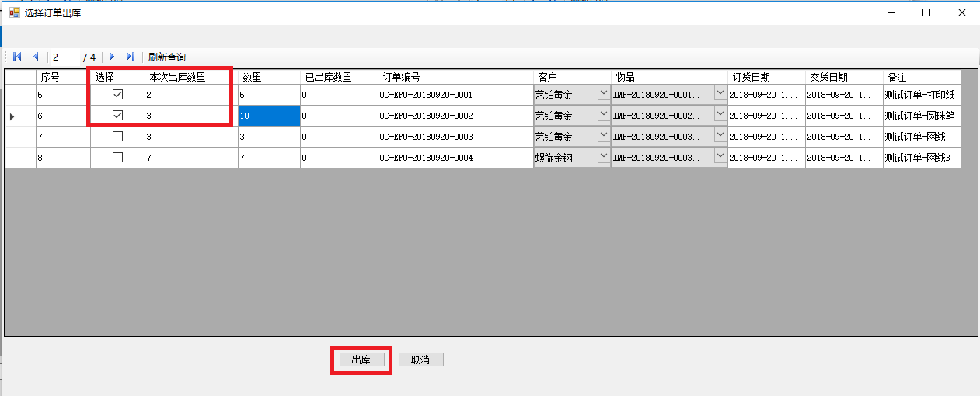Viewport: 980px width, 396px height.
Task: Select order number OC-EPO-20180920-0004
Action: click(x=455, y=158)
